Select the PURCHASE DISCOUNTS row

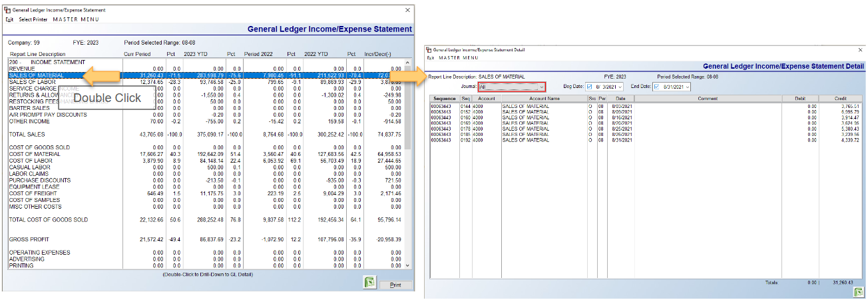point(206,180)
